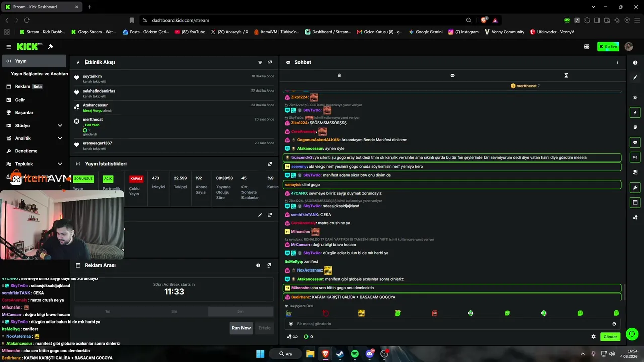Select the 1m ad duration option

108,311
